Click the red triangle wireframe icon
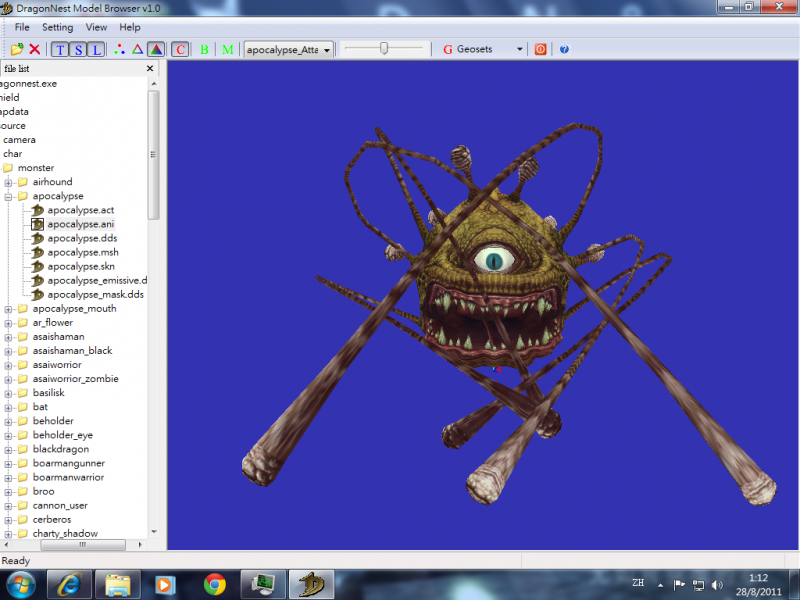This screenshot has height=600, width=800. (x=138, y=49)
